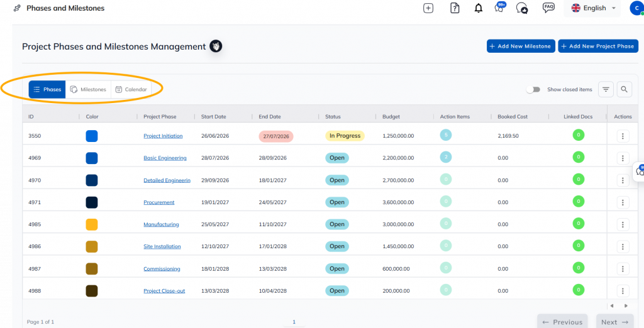The height and width of the screenshot is (328, 644).
Task: Switch to the Milestones tab
Action: point(88,89)
